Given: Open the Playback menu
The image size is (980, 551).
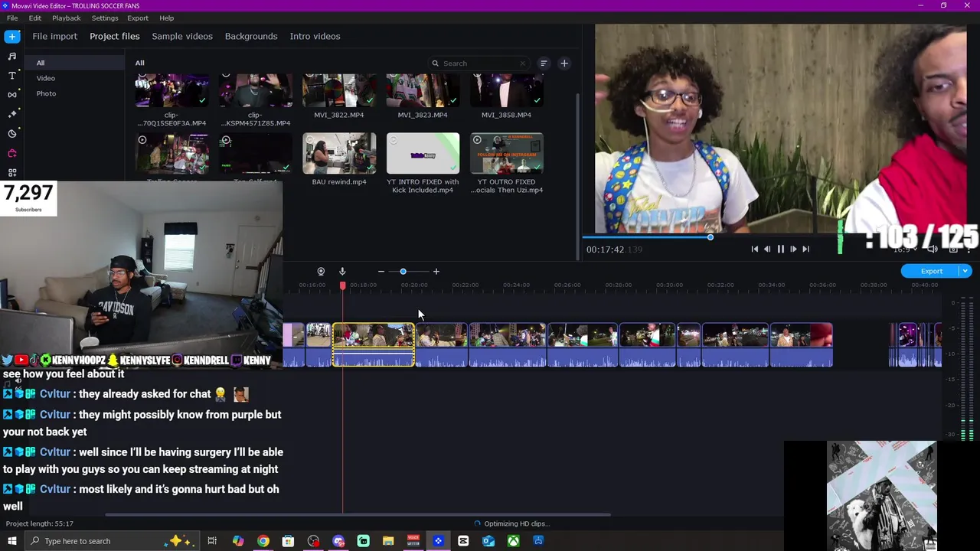Looking at the screenshot, I should tap(67, 18).
